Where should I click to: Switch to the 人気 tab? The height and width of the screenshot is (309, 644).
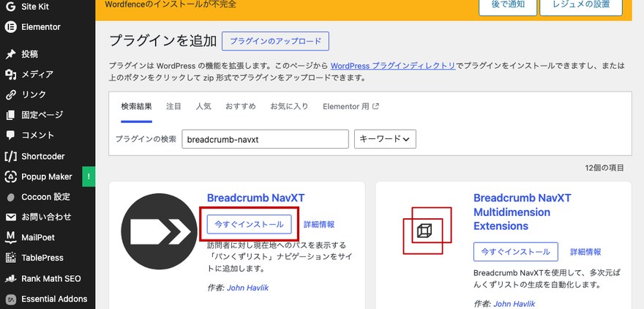(x=203, y=106)
